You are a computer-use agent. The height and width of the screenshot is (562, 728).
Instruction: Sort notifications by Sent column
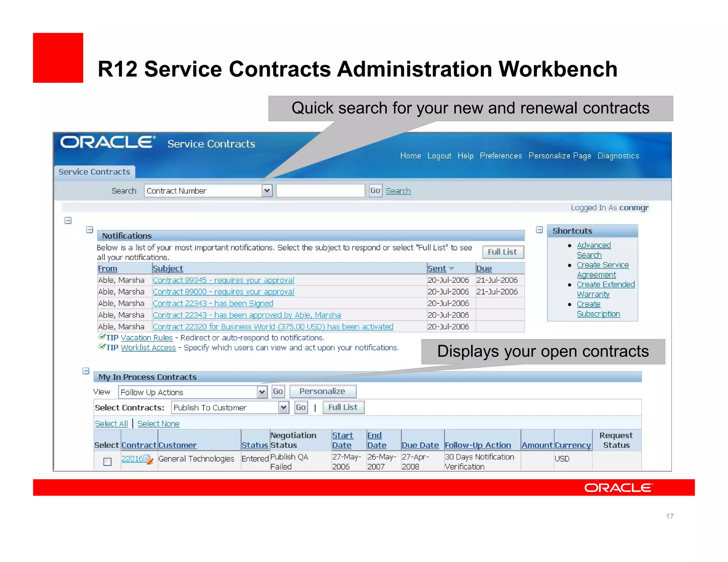tap(437, 269)
